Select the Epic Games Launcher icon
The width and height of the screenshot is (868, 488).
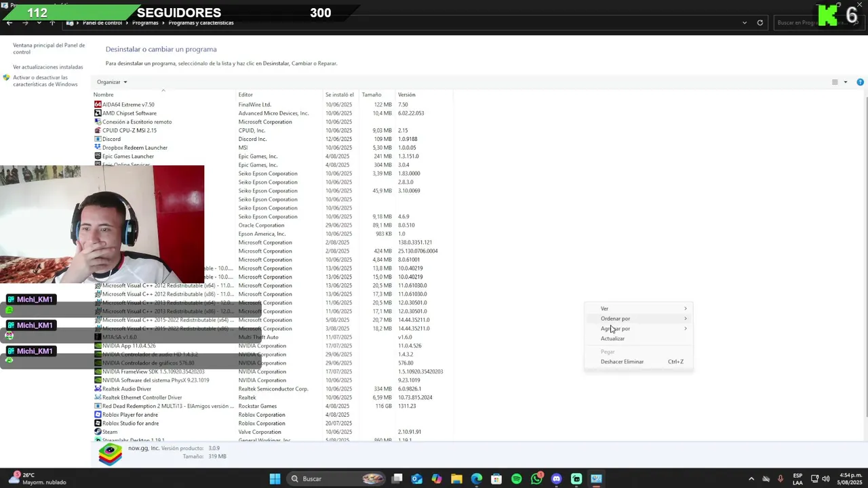[x=98, y=156]
